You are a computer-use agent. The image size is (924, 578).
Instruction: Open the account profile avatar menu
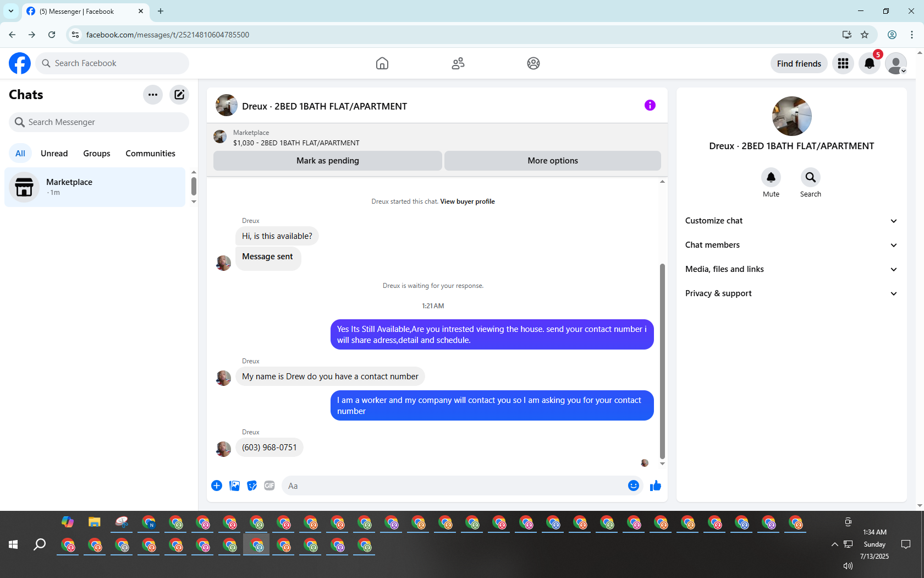point(896,63)
